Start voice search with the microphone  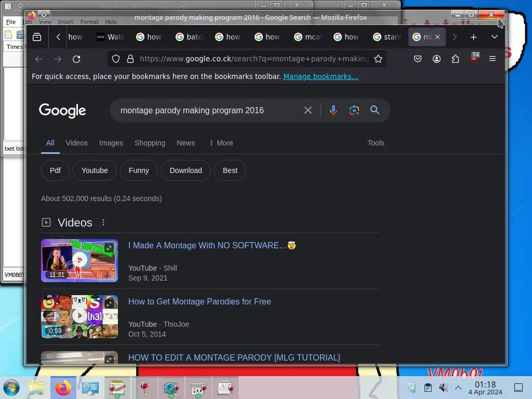tap(333, 110)
